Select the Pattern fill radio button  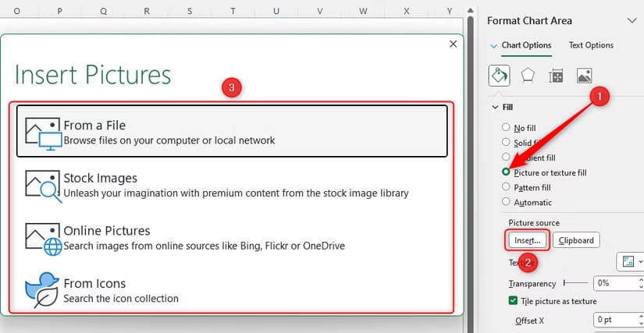click(x=506, y=186)
